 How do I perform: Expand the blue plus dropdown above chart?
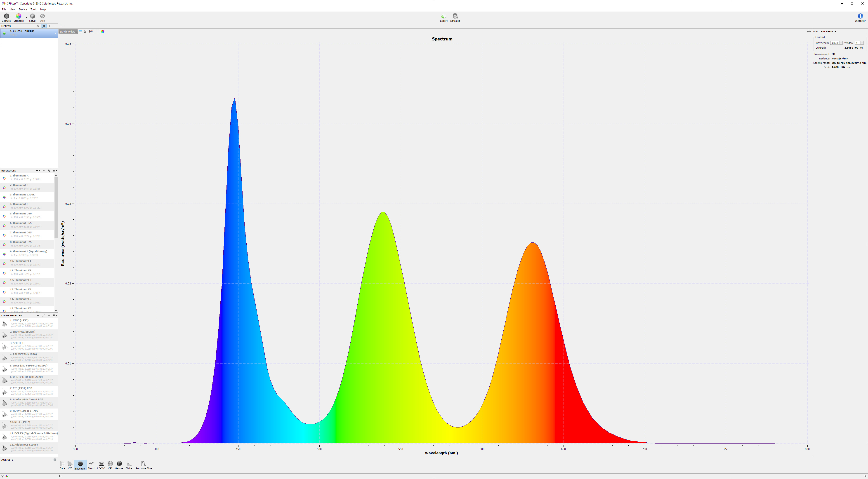[x=62, y=26]
